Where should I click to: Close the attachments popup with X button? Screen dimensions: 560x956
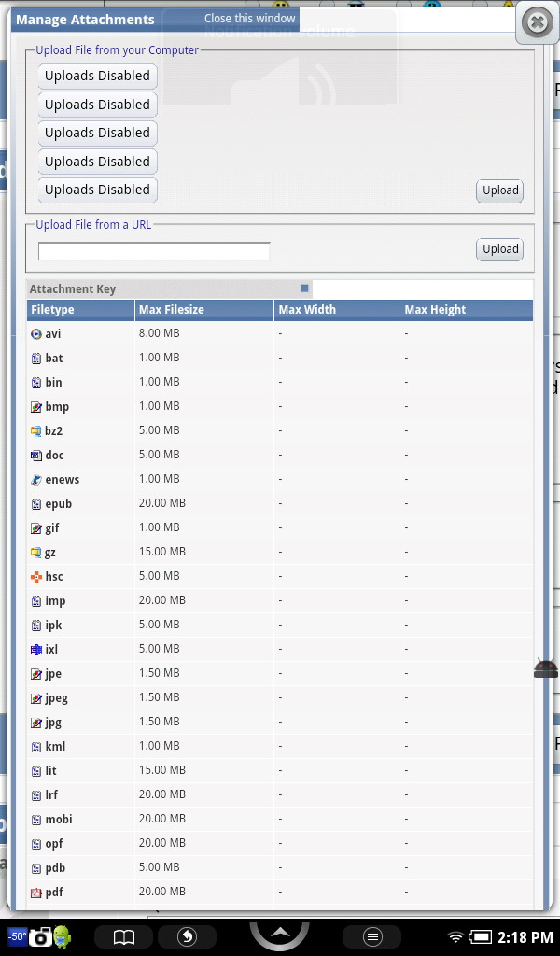[537, 23]
